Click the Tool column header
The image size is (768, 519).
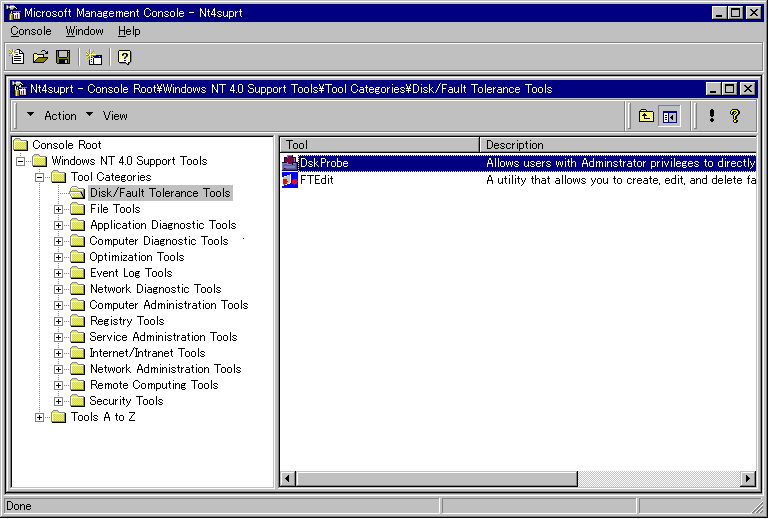[x=380, y=145]
